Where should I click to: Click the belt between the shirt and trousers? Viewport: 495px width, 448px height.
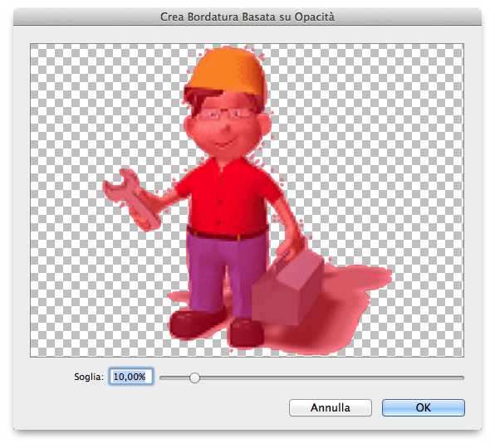click(x=228, y=234)
